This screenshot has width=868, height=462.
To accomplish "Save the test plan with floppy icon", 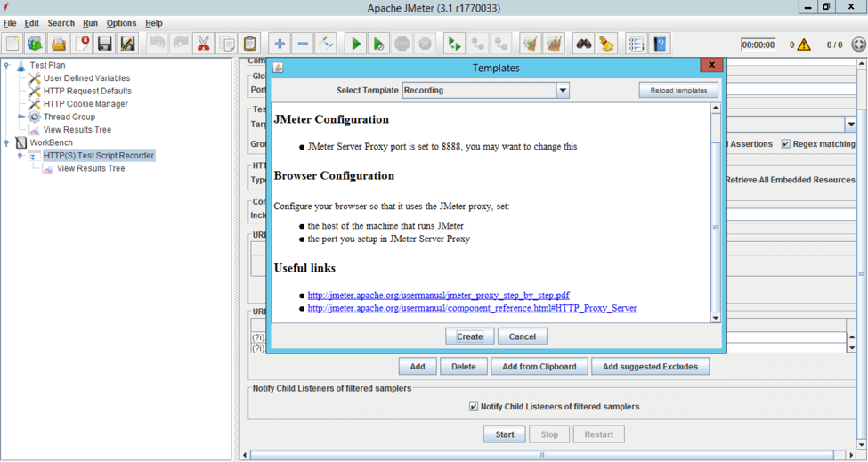I will tap(105, 44).
